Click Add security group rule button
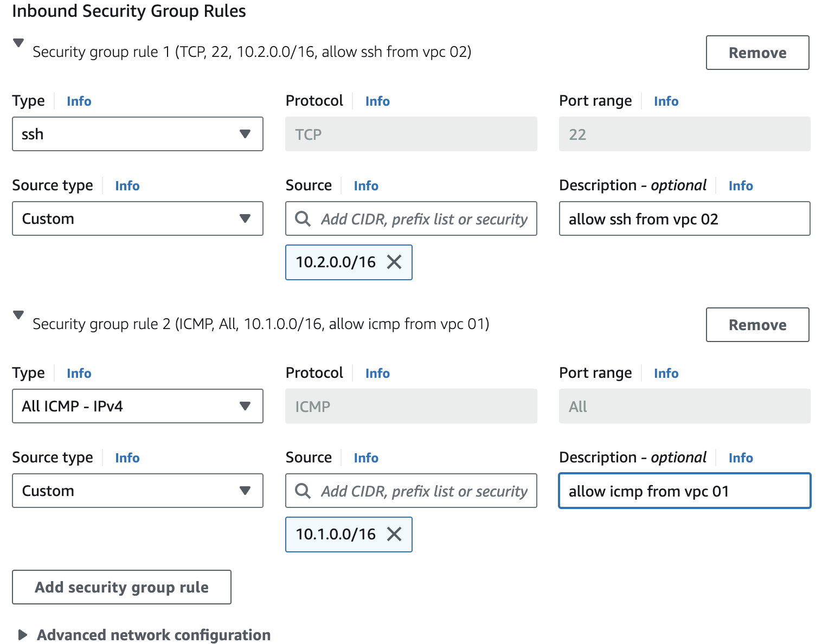 [x=121, y=587]
